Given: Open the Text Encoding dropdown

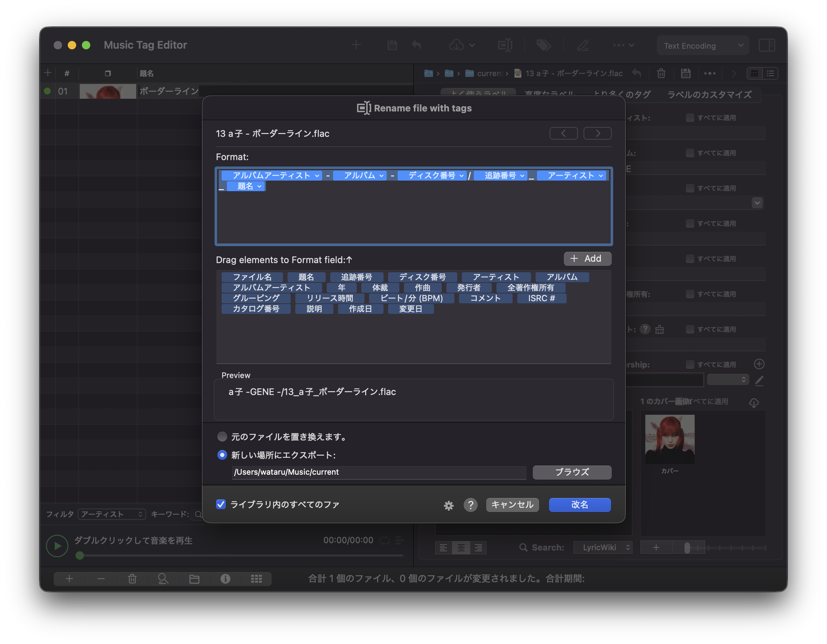Looking at the screenshot, I should [x=702, y=46].
